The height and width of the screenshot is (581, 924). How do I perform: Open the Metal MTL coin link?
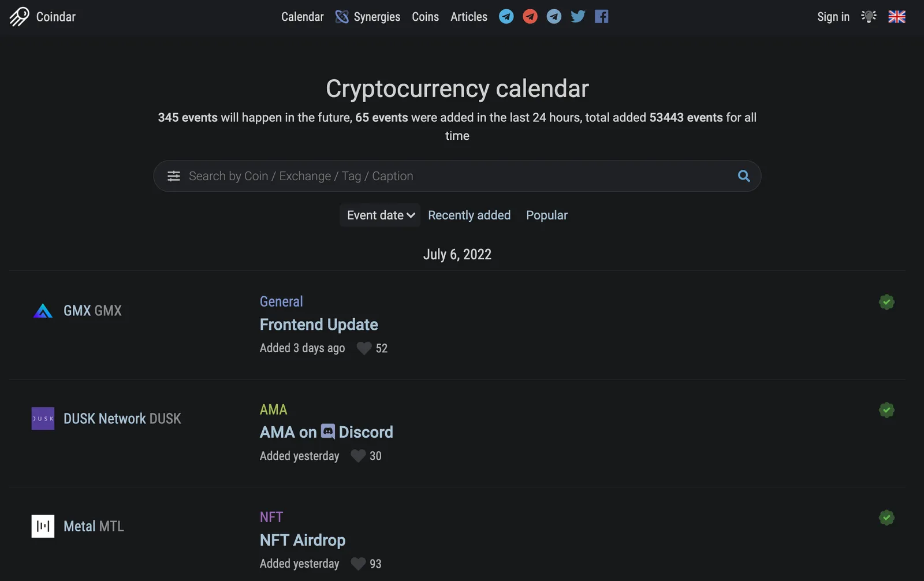coord(94,526)
